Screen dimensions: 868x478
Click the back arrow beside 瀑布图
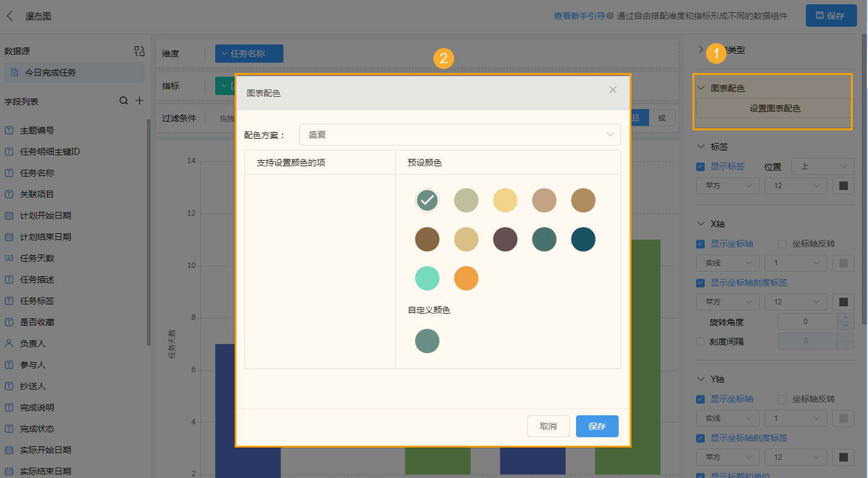point(10,15)
